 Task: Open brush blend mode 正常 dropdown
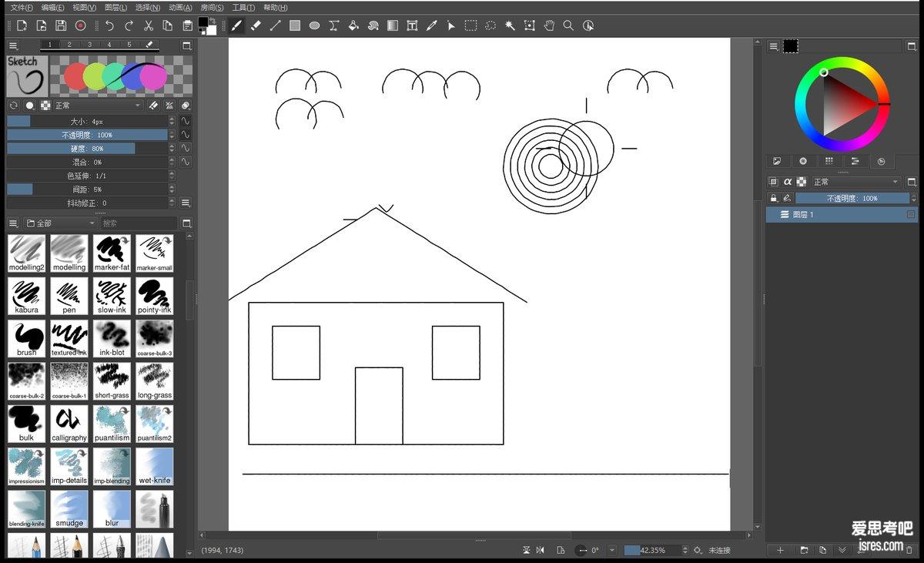99,106
